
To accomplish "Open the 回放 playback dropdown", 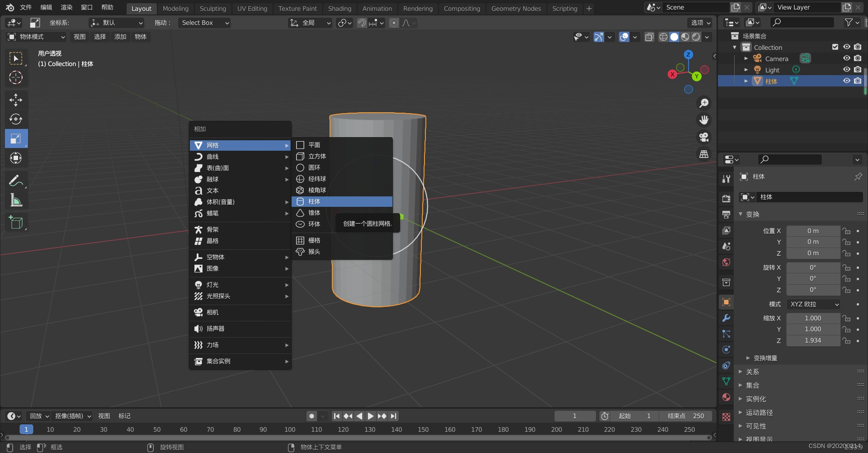I will coord(39,416).
